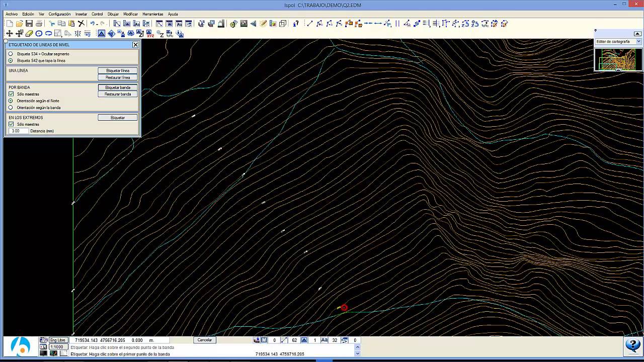The height and width of the screenshot is (362, 644).
Task: Click the large help button at bottom right
Action: [x=632, y=345]
